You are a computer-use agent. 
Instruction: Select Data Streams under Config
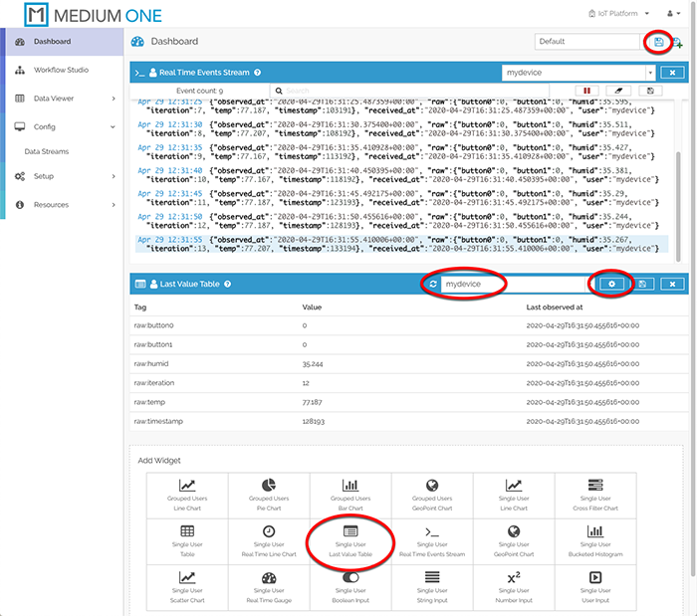coord(46,151)
